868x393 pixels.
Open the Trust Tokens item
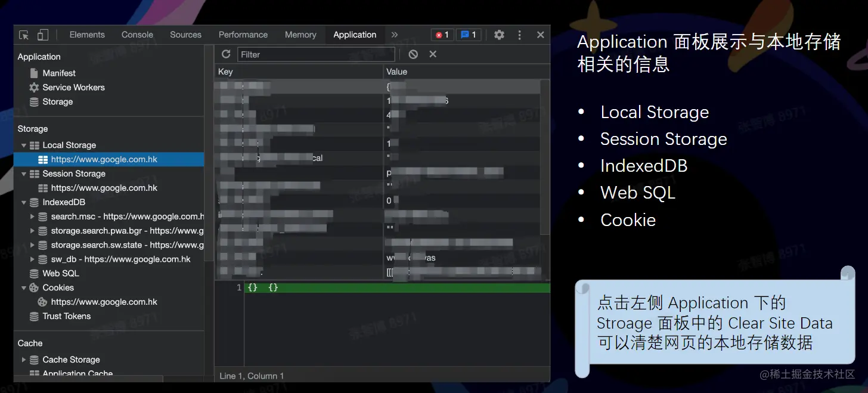67,316
